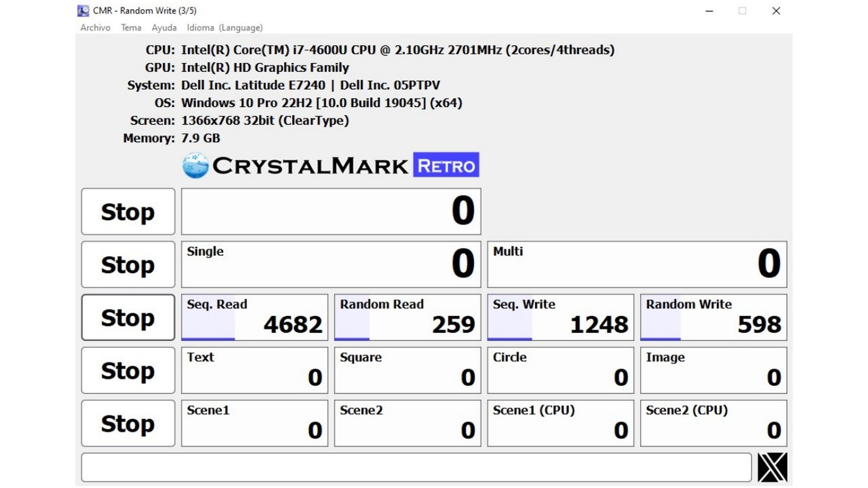Click the System text Dell Inc. Latitude E7240
Screen dimensions: 868x488
click(311, 85)
